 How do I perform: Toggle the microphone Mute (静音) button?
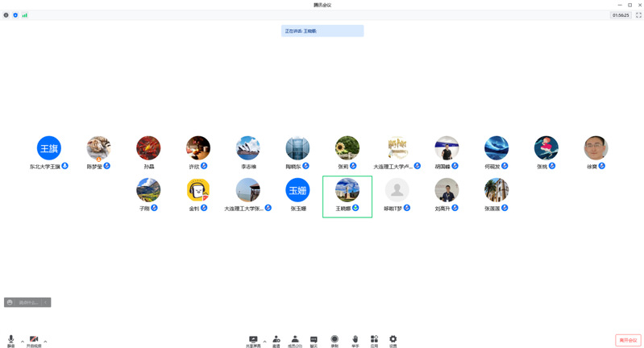(10, 341)
